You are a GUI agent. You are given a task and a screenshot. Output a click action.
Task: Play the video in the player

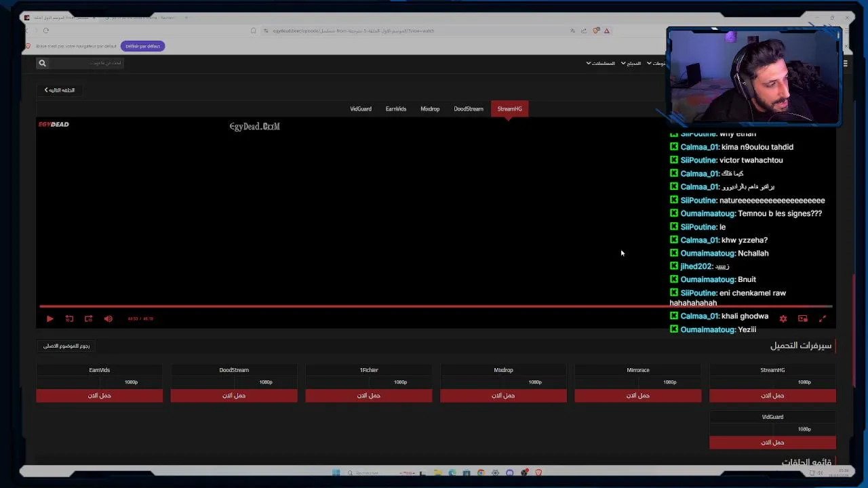[50, 319]
